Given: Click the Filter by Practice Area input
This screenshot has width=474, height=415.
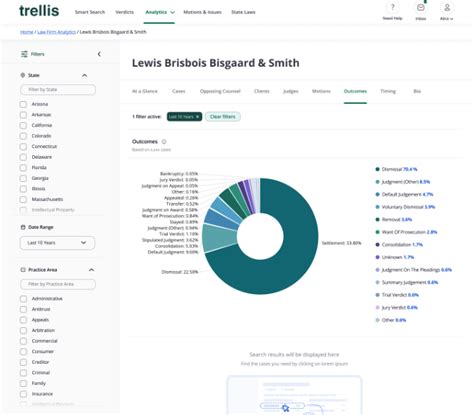Looking at the screenshot, I should point(58,284).
